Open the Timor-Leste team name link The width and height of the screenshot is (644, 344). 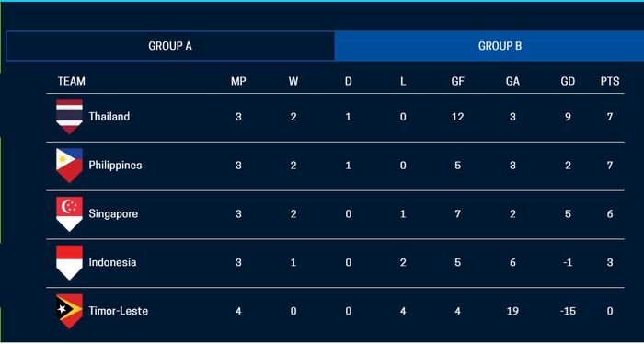point(119,311)
